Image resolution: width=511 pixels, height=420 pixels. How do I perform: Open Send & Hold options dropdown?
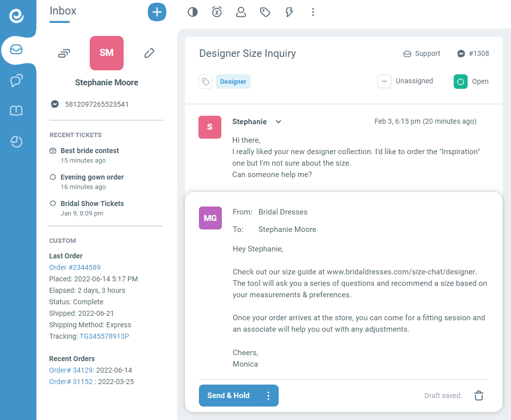click(x=269, y=396)
